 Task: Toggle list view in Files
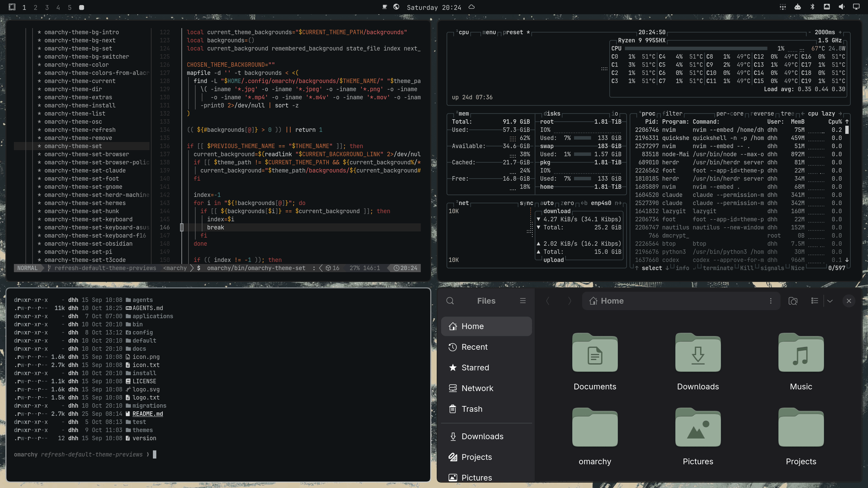click(x=814, y=301)
